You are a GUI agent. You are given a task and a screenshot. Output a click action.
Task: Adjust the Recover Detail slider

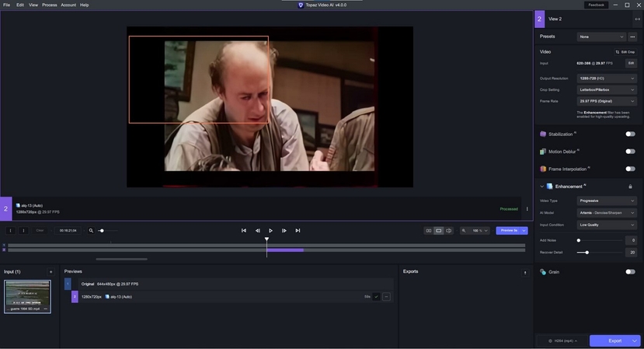coord(600,253)
